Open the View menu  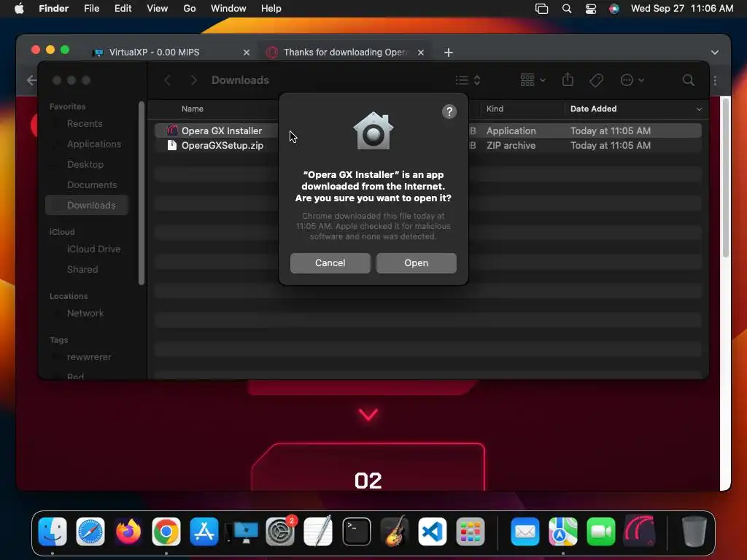(158, 9)
